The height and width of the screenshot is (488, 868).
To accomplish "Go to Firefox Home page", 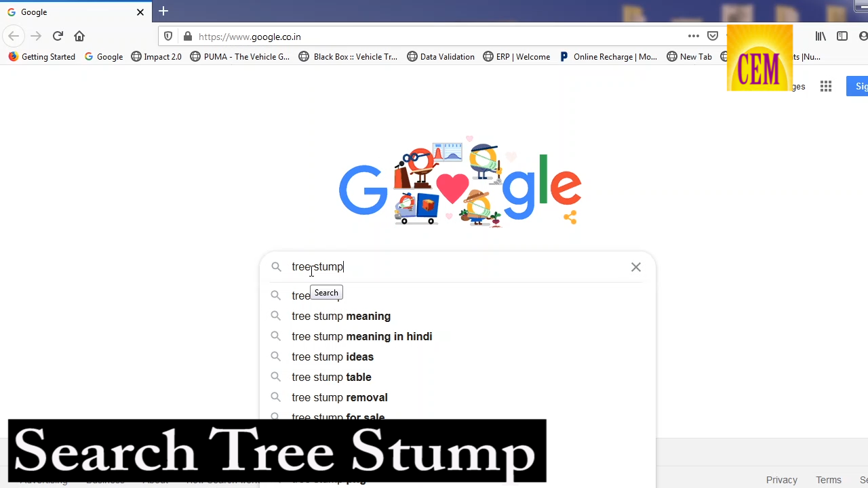I will [79, 36].
